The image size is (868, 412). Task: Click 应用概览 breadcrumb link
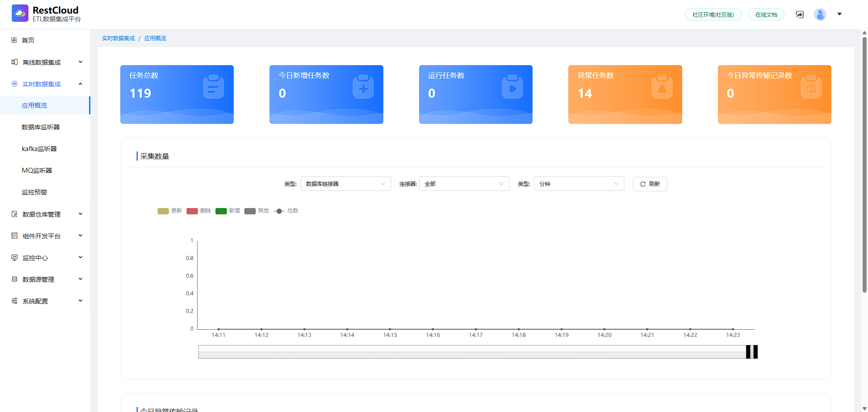click(x=155, y=38)
